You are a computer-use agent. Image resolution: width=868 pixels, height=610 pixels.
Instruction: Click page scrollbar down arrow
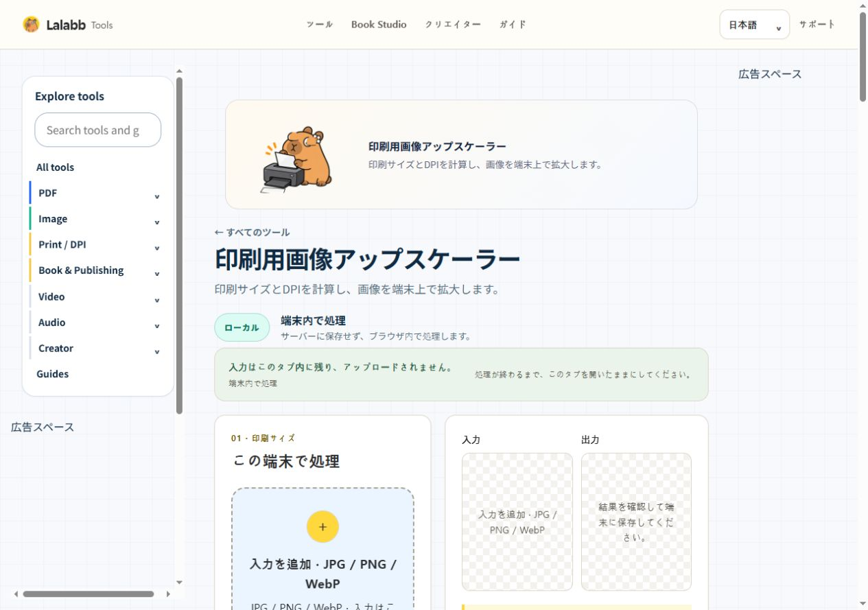pyautogui.click(x=863, y=605)
